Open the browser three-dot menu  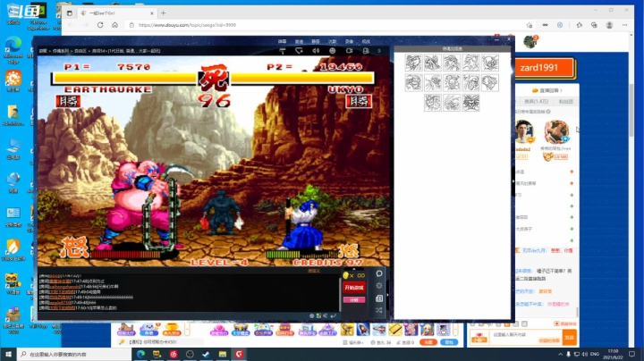(x=624, y=25)
